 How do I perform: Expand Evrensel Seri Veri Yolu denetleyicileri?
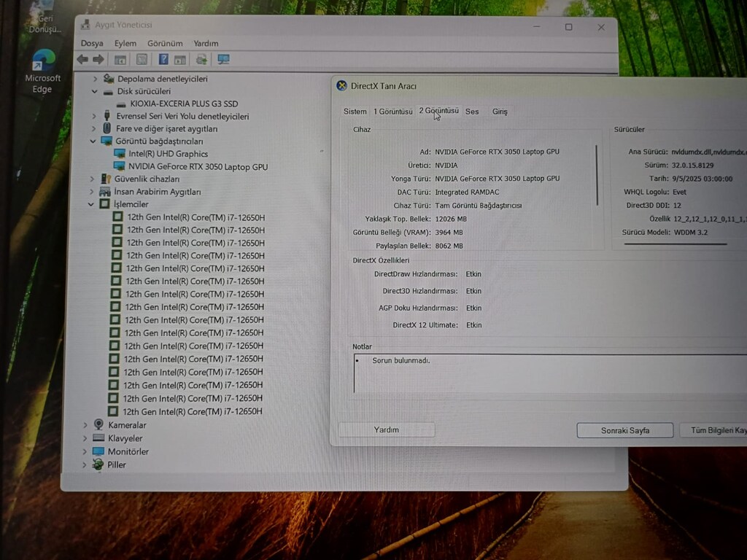coord(94,116)
